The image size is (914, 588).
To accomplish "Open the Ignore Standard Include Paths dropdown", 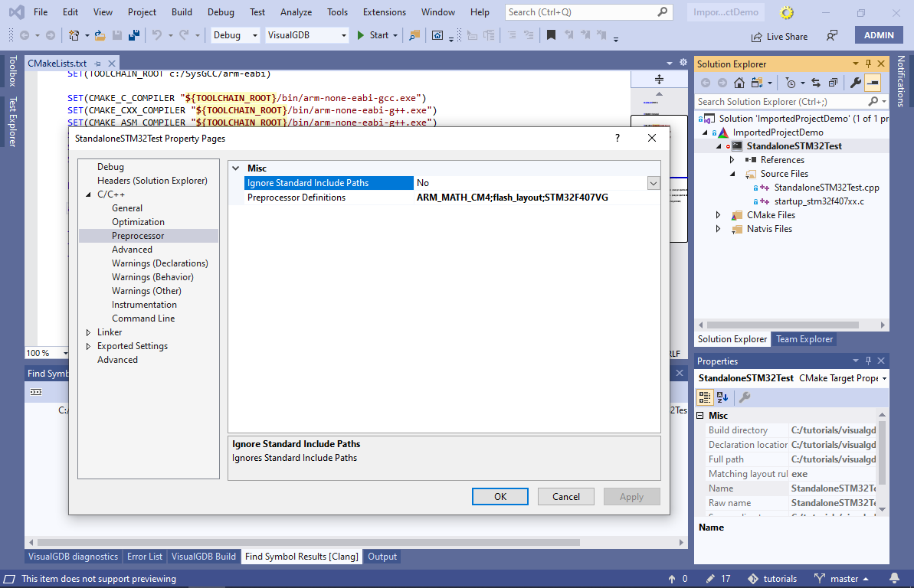I will (x=654, y=183).
